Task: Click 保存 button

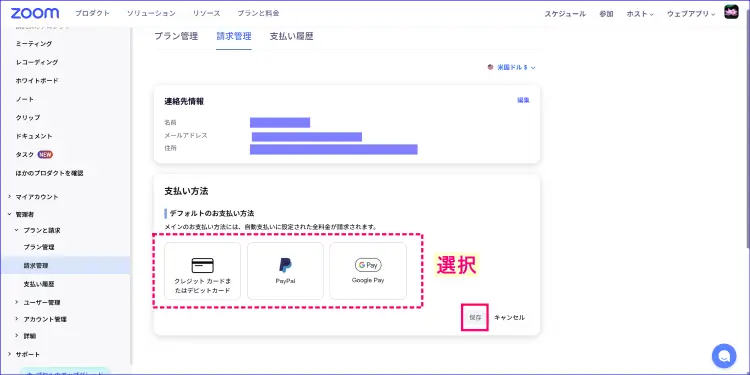Action: click(x=475, y=317)
